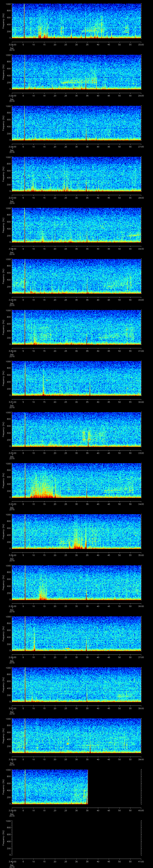The width and height of the screenshot is (153, 868).
Task: Click the "39:00" end time label
Action: click(x=141, y=759)
